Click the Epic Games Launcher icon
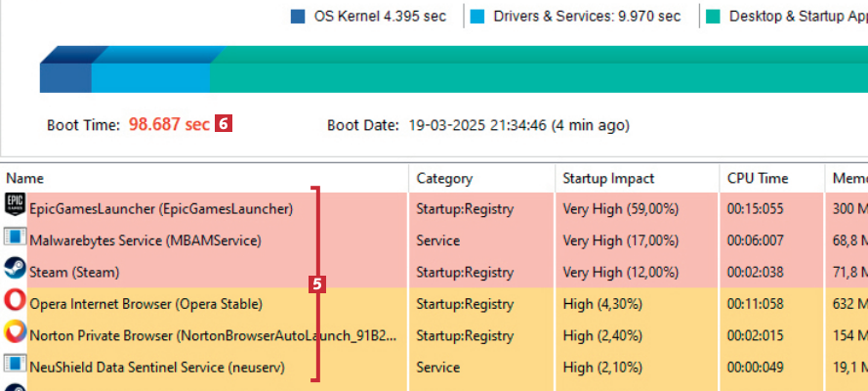Screen dimensions: 868x391 point(15,205)
